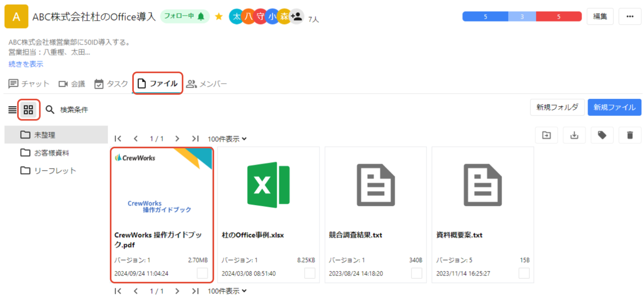Click the light blue progress segment 3
Viewport: 644px width, 303px height.
[522, 16]
